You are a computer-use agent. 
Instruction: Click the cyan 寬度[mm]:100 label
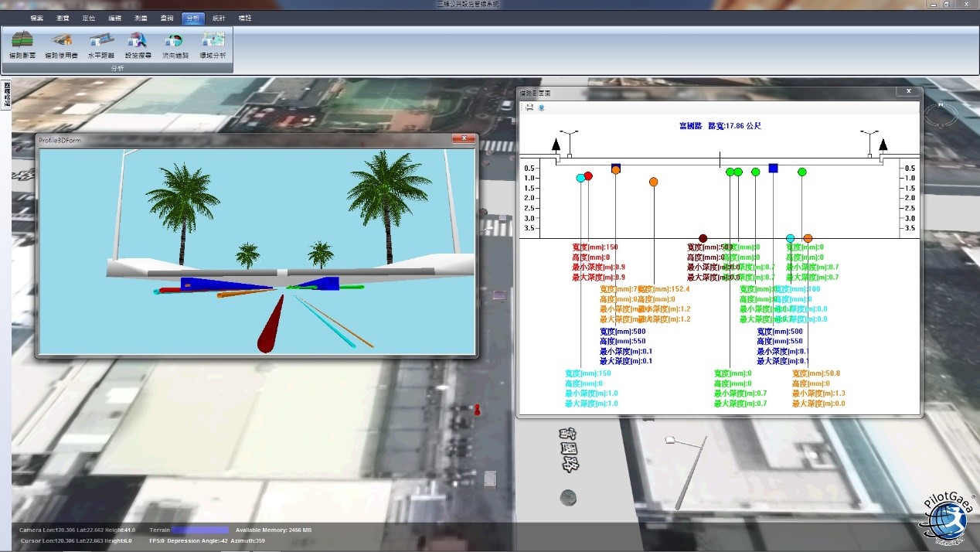[797, 289]
